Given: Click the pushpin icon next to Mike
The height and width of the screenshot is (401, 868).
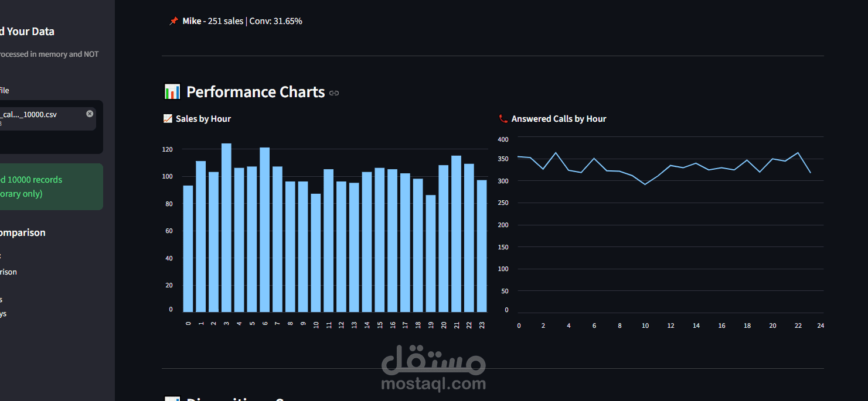Looking at the screenshot, I should pyautogui.click(x=173, y=21).
